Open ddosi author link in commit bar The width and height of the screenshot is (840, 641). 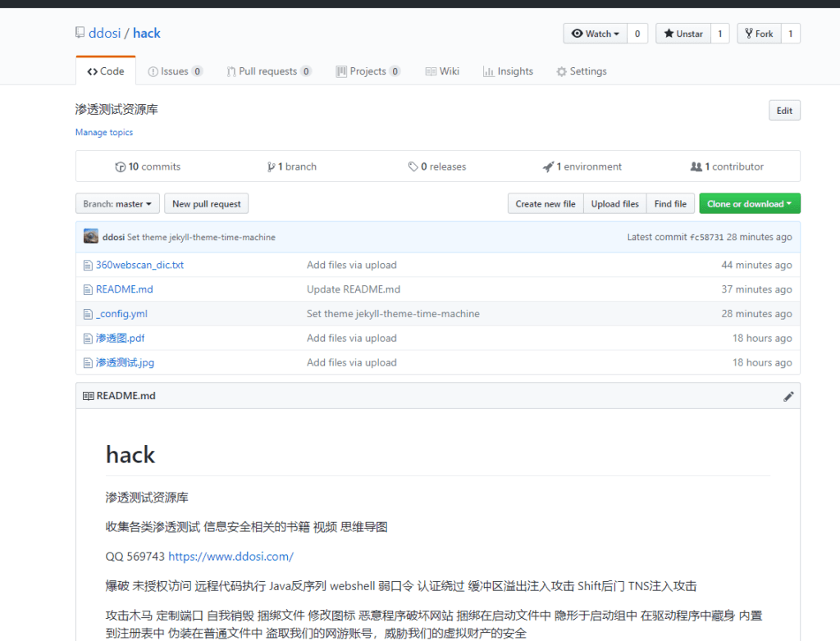[x=113, y=237]
